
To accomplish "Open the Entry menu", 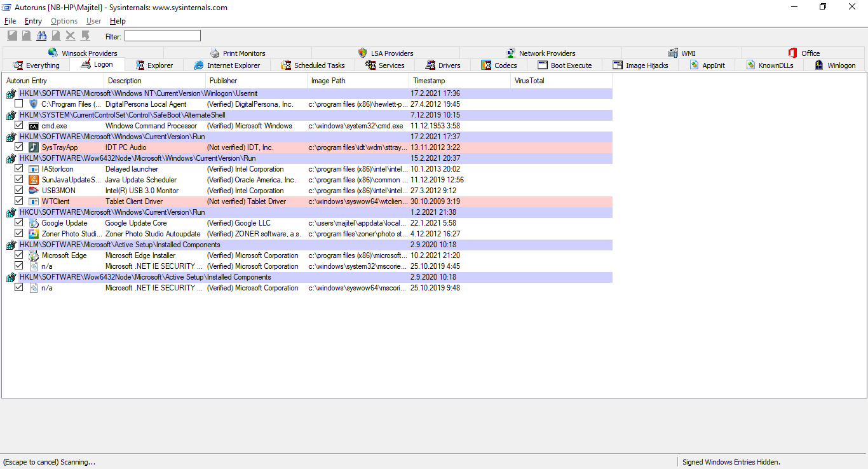I will (x=33, y=21).
